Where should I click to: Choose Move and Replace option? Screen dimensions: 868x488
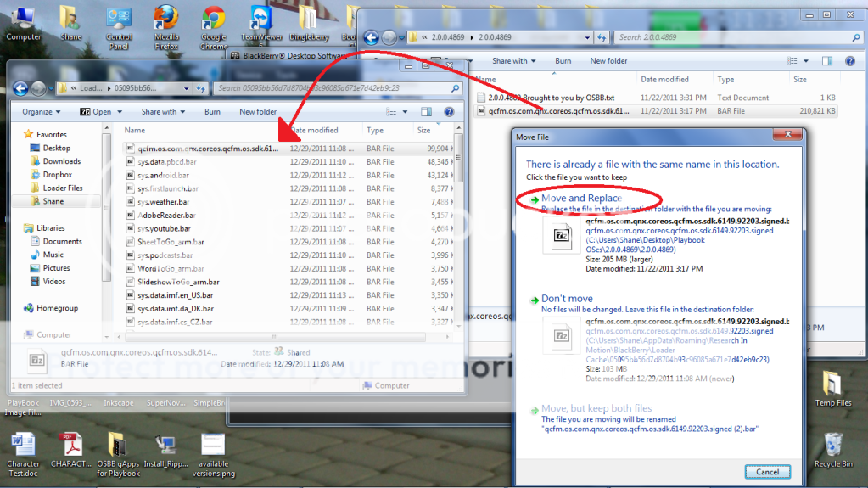tap(581, 198)
